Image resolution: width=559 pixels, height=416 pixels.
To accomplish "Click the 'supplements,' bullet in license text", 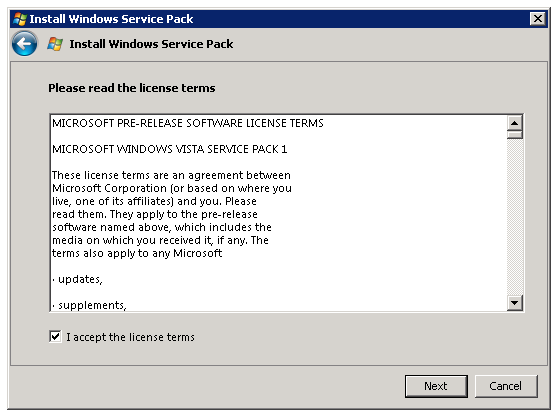I will [x=89, y=305].
